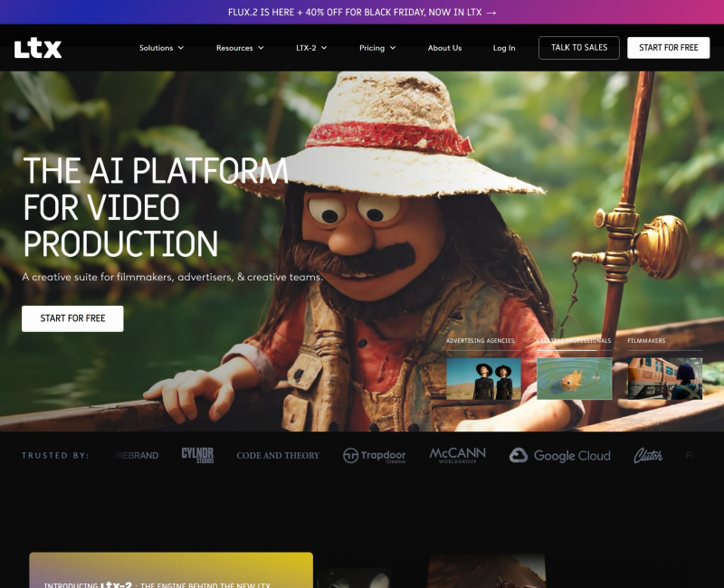Click the Cylndr Studios logo
Screen dimensions: 724x588
[x=197, y=455]
